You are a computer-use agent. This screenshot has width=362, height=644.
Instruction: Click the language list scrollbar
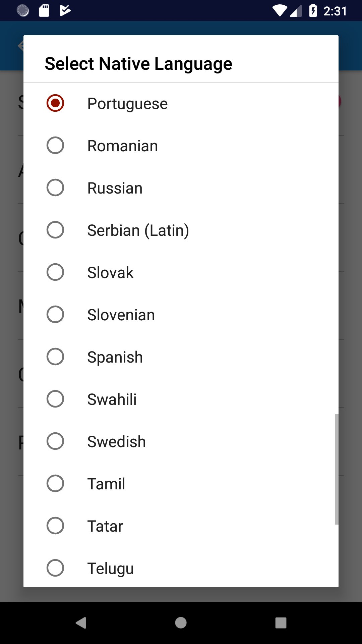(336, 469)
